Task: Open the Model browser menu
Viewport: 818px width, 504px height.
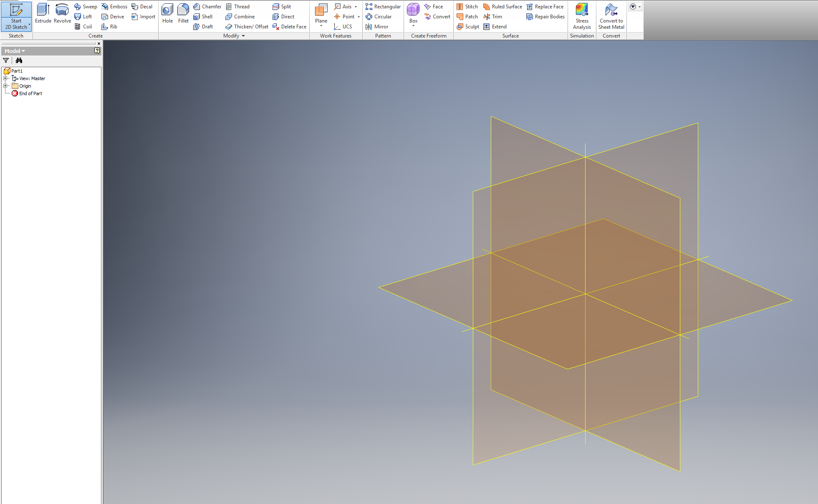Action: (22, 50)
